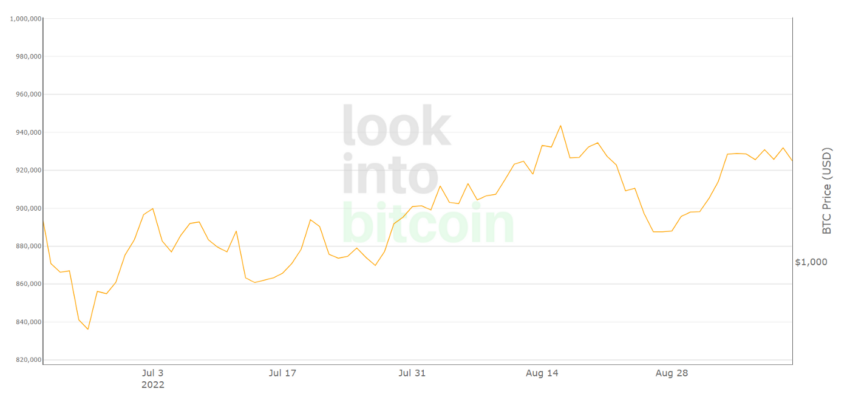
Task: Click the Aug 14 x-axis label
Action: pos(542,373)
